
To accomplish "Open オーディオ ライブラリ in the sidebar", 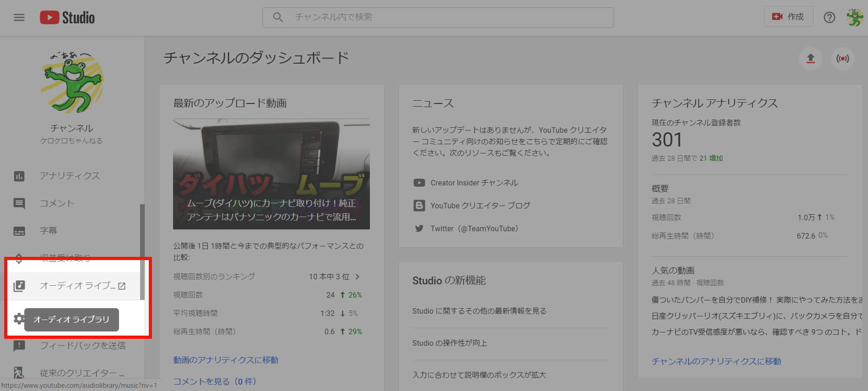I will click(77, 286).
